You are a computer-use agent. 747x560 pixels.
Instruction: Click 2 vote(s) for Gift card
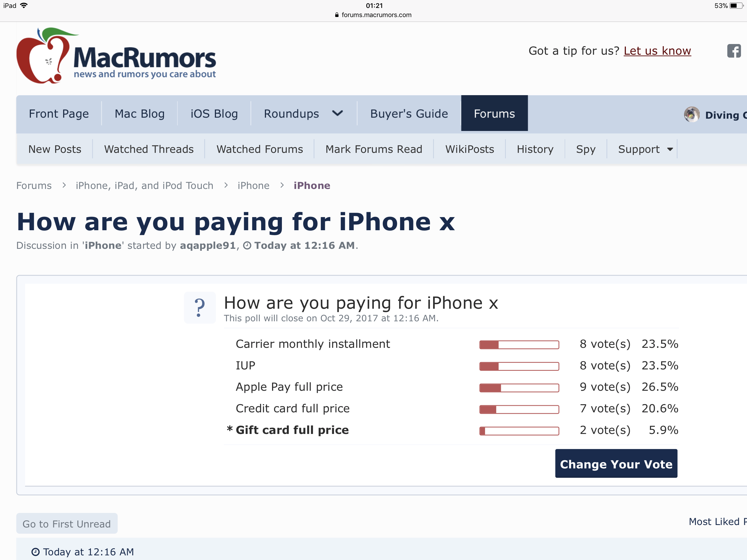605,430
